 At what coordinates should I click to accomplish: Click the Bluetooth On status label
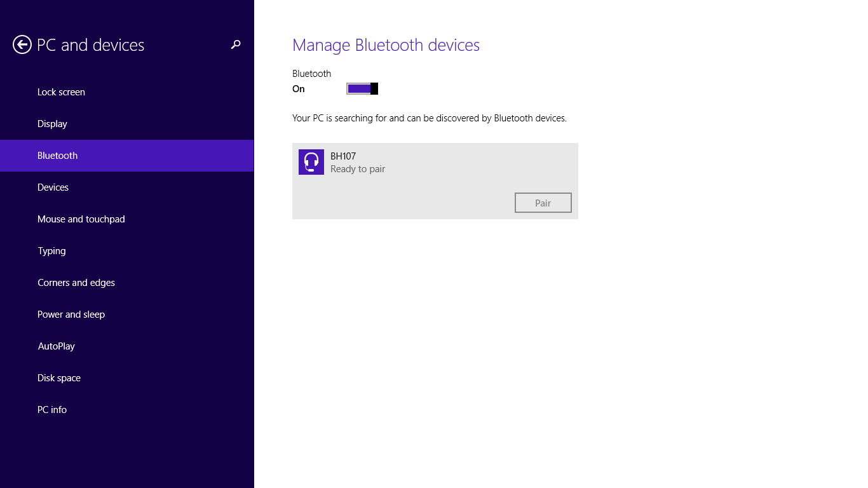pos(299,89)
